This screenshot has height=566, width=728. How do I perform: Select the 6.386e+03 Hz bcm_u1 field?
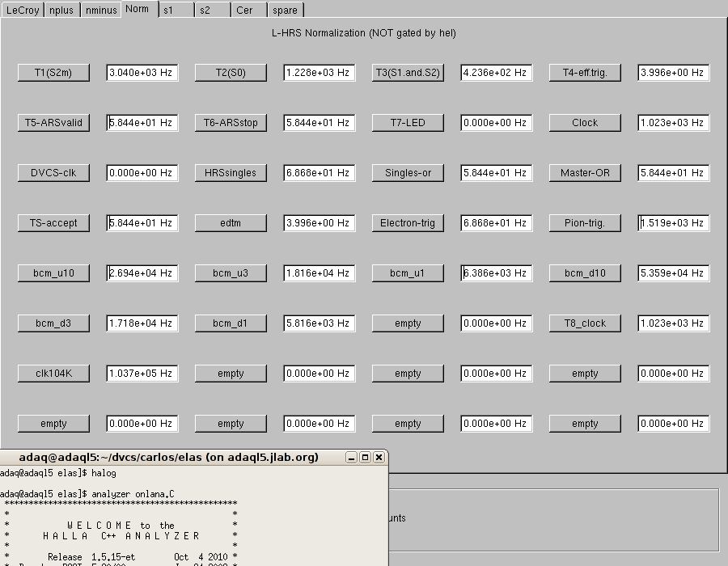[497, 273]
